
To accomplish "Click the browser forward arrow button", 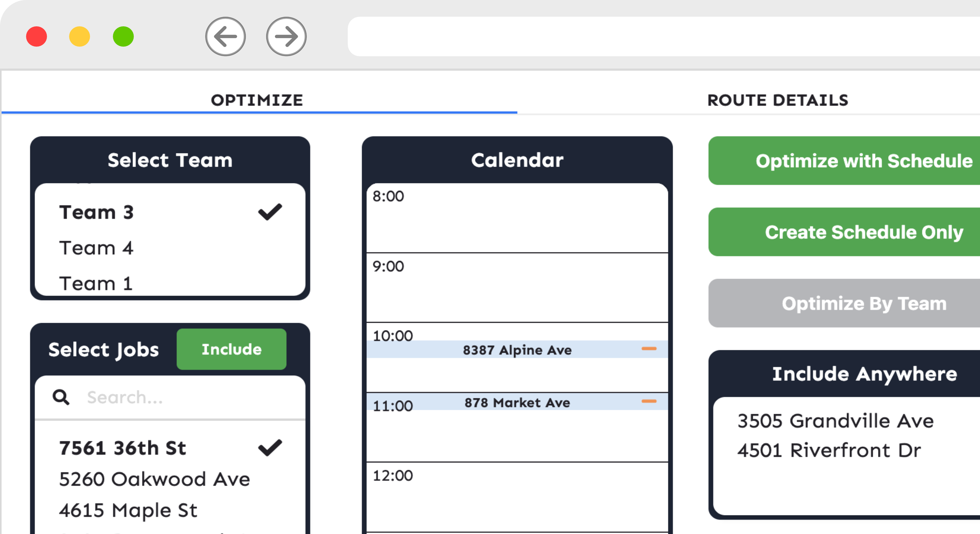I will click(x=287, y=37).
